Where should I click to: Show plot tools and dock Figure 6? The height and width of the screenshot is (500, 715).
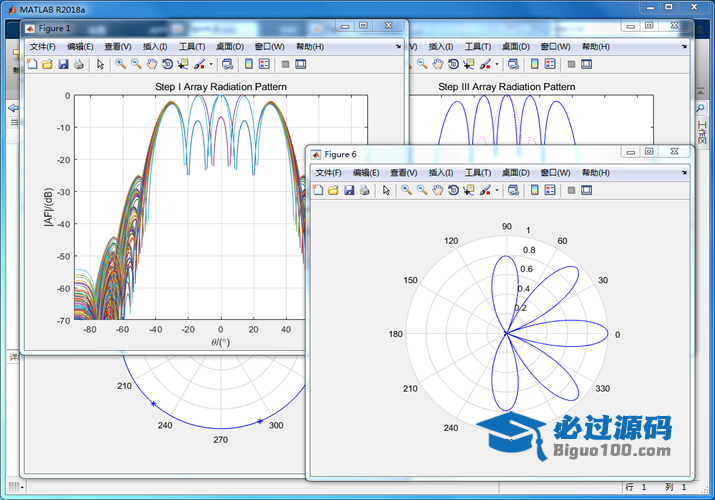pyautogui.click(x=587, y=190)
